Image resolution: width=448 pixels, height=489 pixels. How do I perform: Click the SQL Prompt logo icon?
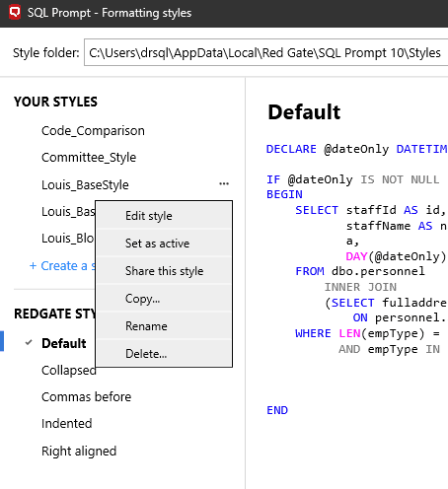pyautogui.click(x=15, y=12)
